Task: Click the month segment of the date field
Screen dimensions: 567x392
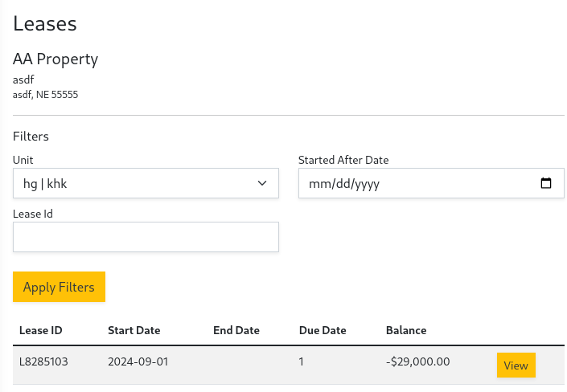Action: click(x=319, y=184)
